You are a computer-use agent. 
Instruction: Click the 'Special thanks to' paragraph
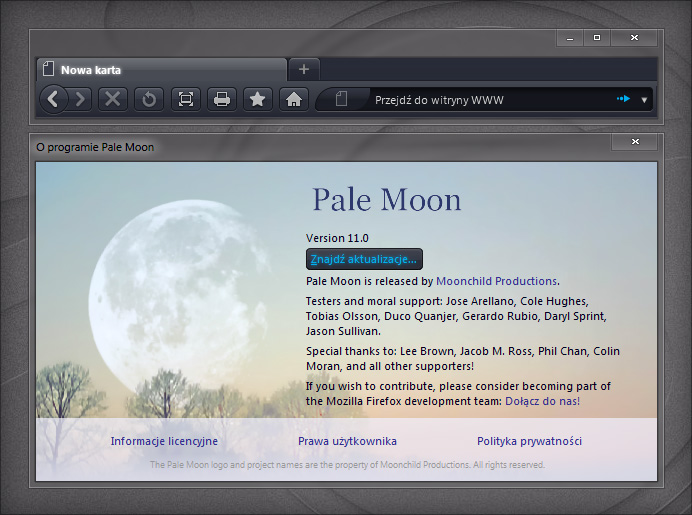click(463, 358)
